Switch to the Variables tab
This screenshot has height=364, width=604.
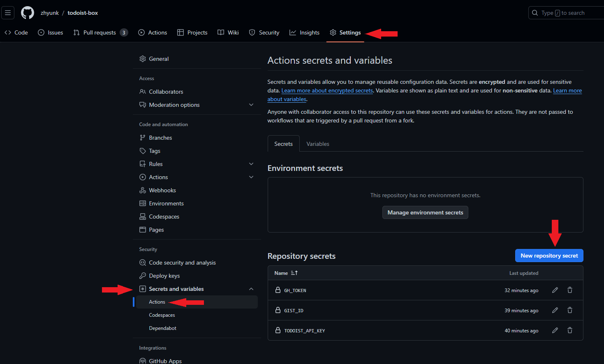pyautogui.click(x=318, y=144)
